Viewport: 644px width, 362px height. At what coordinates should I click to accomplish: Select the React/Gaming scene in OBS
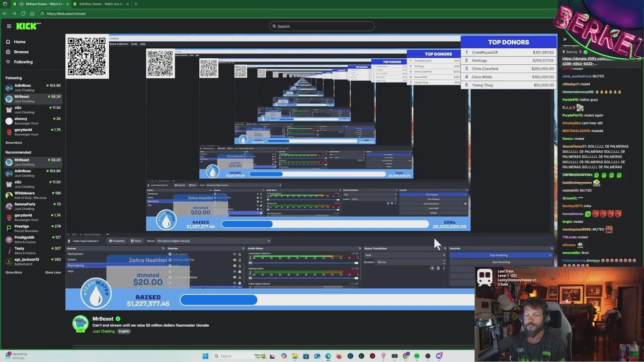(x=115, y=265)
